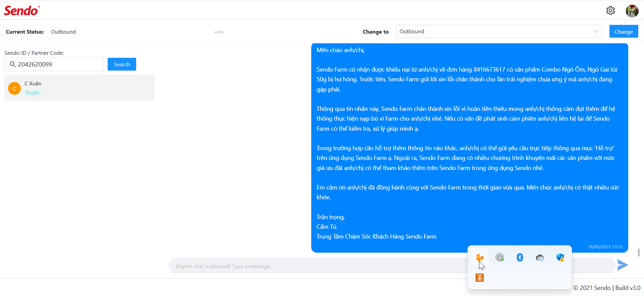Click the Cẩm Tú signature line
Screen dimensions: 644x296
[x=326, y=227]
